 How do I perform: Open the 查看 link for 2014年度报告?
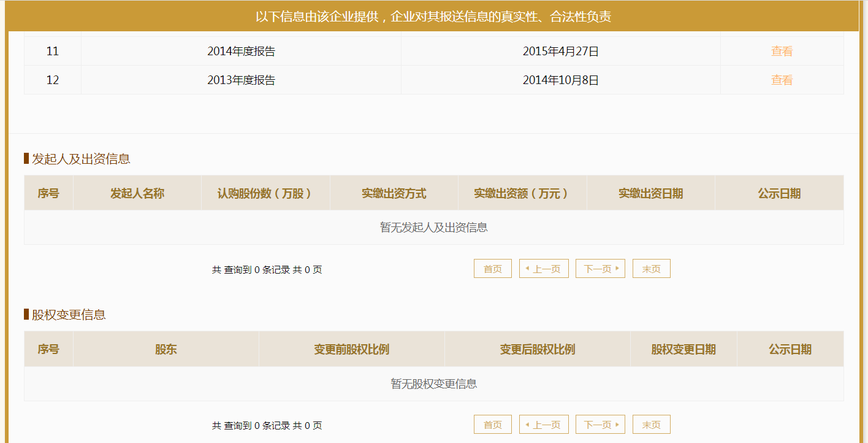782,52
